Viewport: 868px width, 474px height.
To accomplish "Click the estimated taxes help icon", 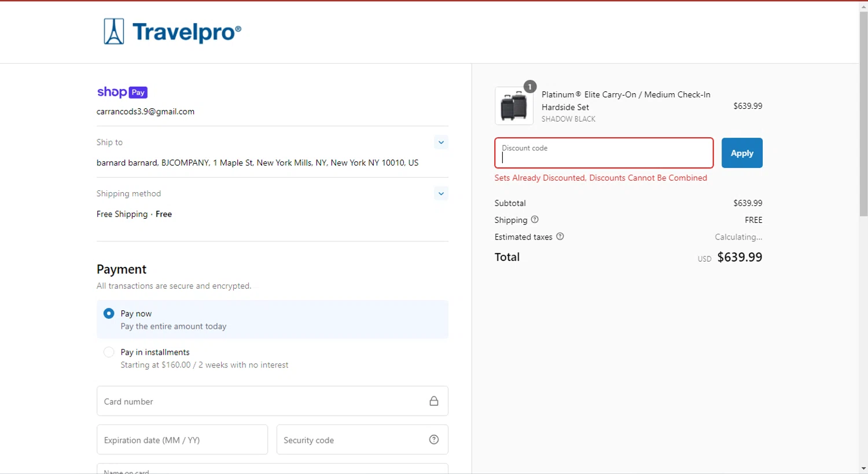I will (560, 236).
